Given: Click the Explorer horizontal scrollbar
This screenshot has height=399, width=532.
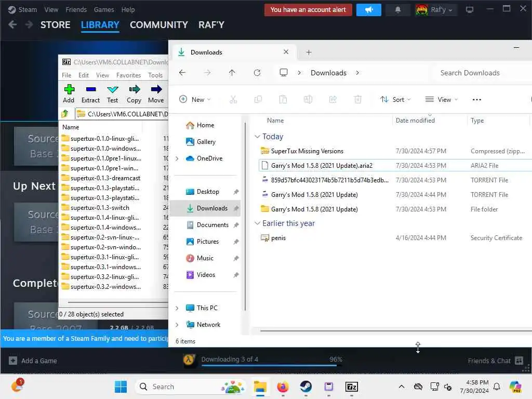Looking at the screenshot, I should click(x=395, y=331).
